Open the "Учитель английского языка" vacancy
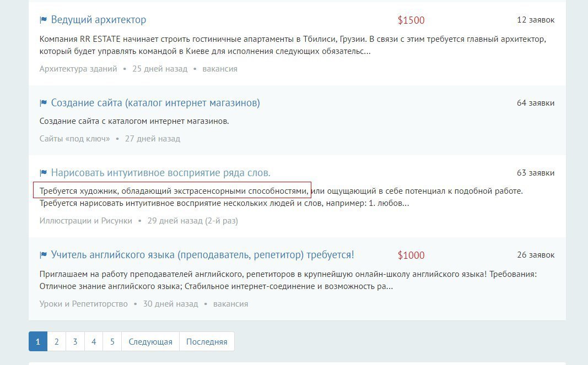588x365 pixels. pyautogui.click(x=202, y=255)
